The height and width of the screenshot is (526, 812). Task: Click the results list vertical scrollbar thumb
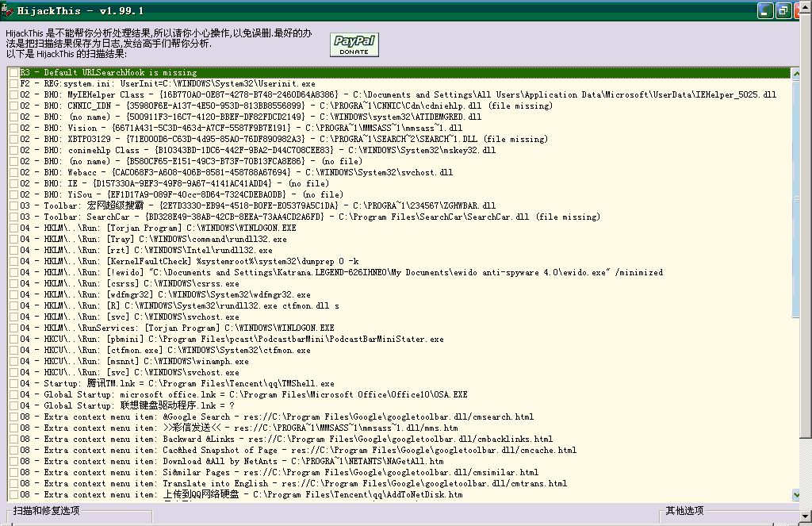click(x=796, y=199)
